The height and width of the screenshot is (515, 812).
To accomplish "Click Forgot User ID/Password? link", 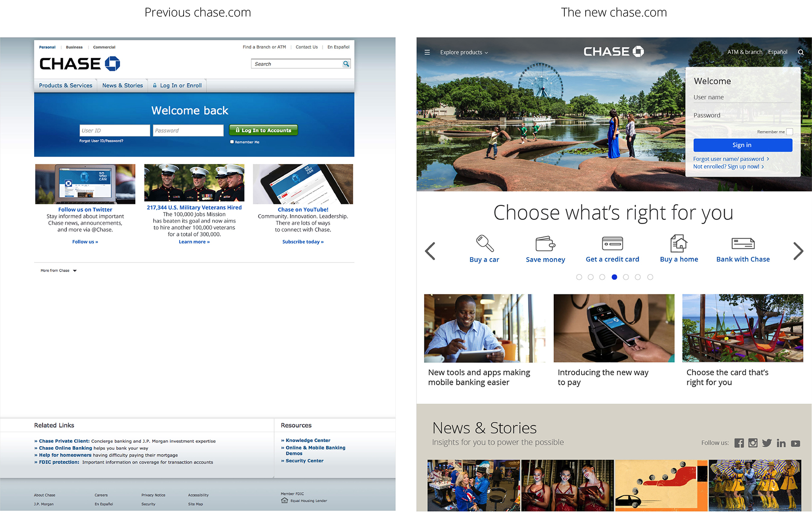I will point(101,141).
